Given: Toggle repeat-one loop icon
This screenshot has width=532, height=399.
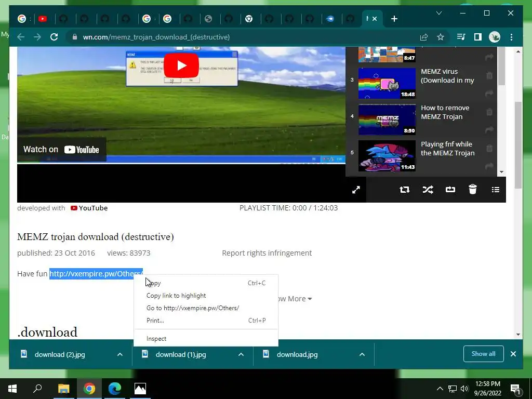Looking at the screenshot, I should 450,190.
